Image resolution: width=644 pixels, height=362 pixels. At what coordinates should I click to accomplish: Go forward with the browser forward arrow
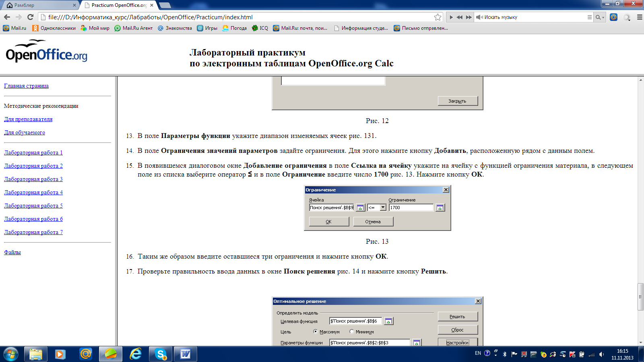click(19, 17)
